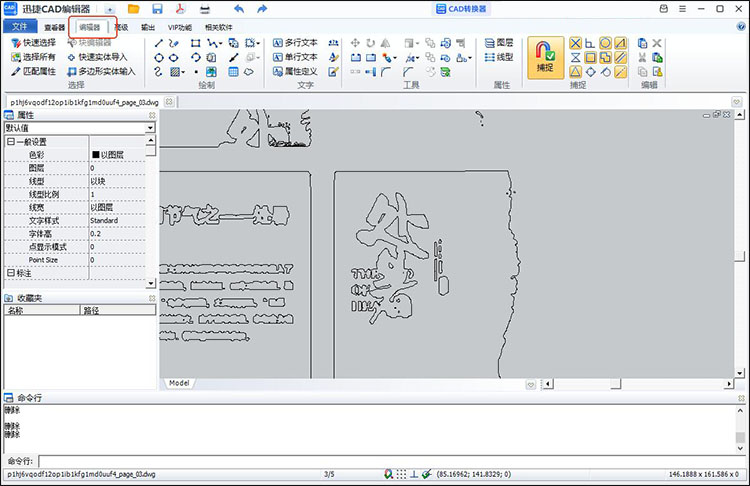The height and width of the screenshot is (486, 750).
Task: Click the black 色彩 color swatch
Action: 96,155
